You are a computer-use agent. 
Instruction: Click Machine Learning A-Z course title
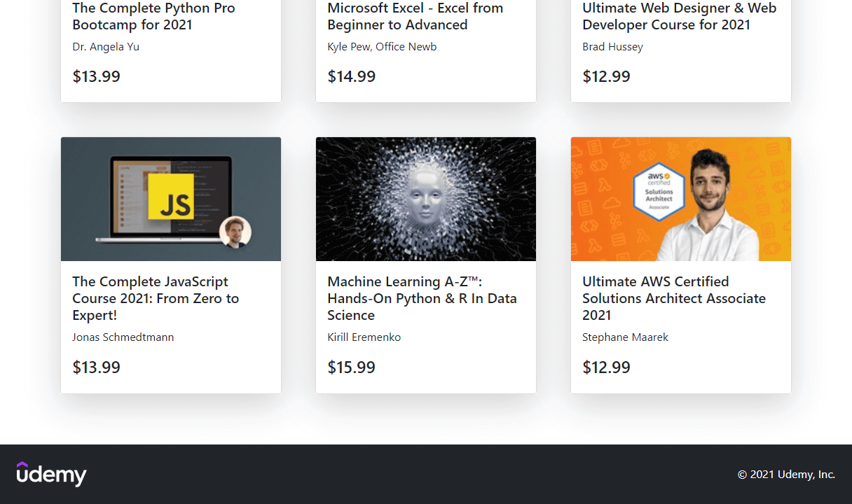[422, 298]
